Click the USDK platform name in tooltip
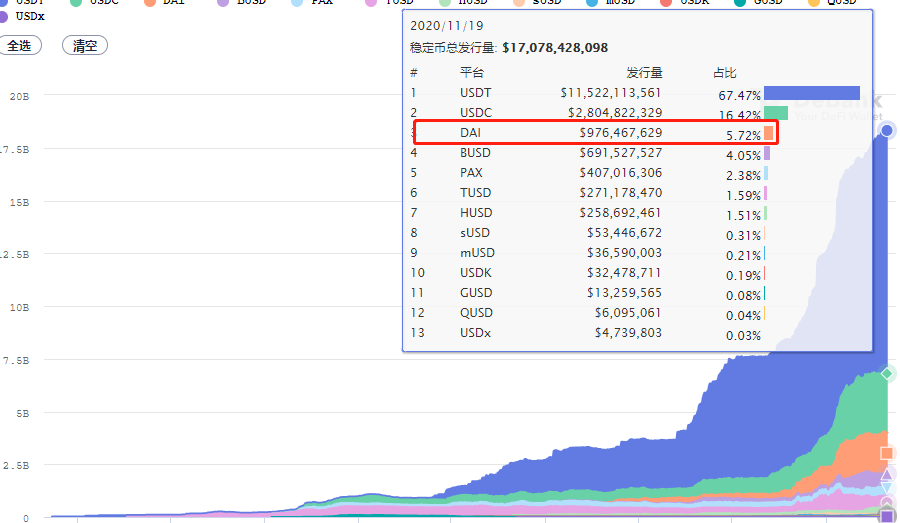 (x=476, y=273)
